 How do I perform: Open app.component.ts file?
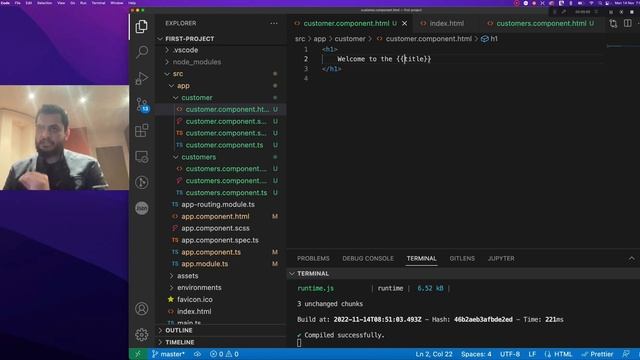[x=221, y=252]
